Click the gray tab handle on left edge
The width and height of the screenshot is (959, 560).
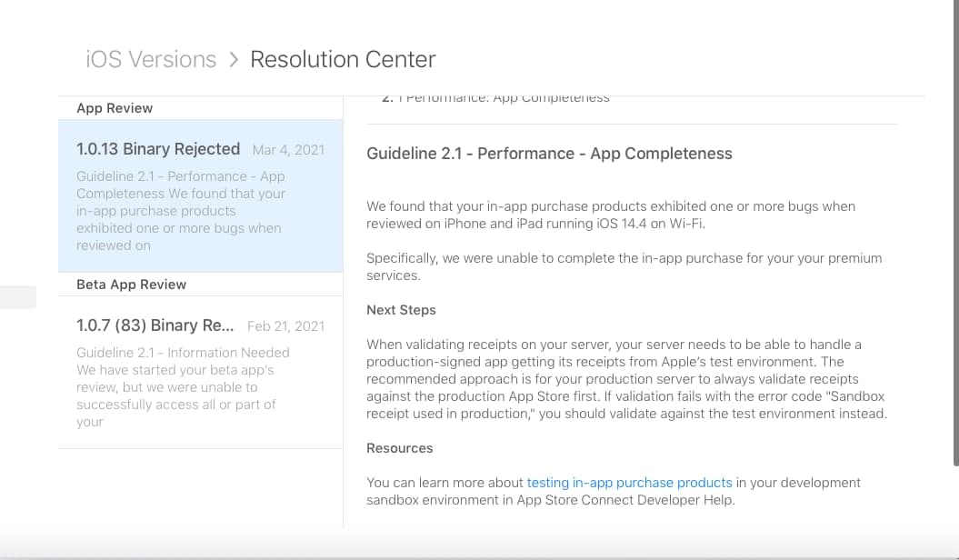coord(18,296)
